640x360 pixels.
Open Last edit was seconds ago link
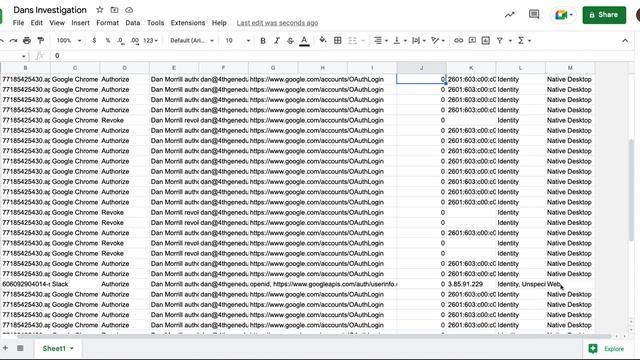tap(277, 23)
